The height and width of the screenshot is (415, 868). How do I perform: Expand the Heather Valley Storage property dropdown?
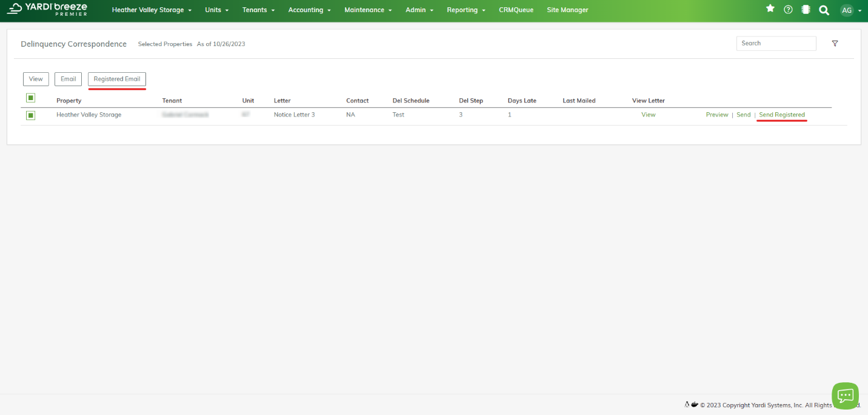[x=152, y=10]
